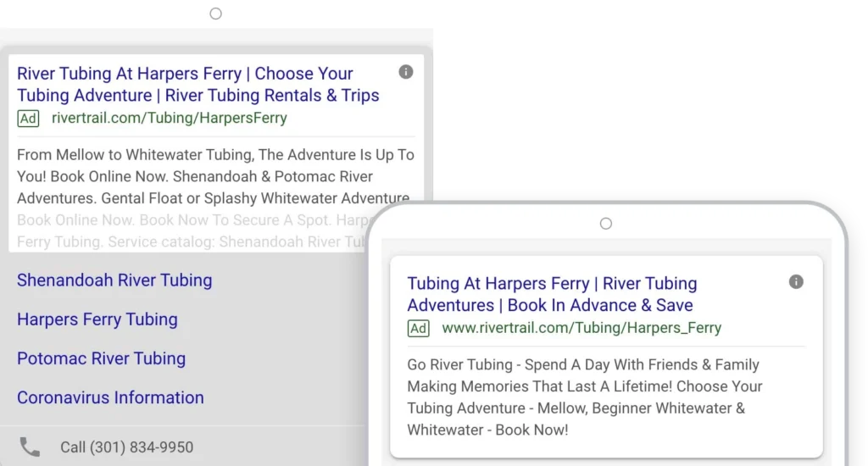
Task: Open the Tubing At Harpers Ferry headline
Action: (552, 294)
